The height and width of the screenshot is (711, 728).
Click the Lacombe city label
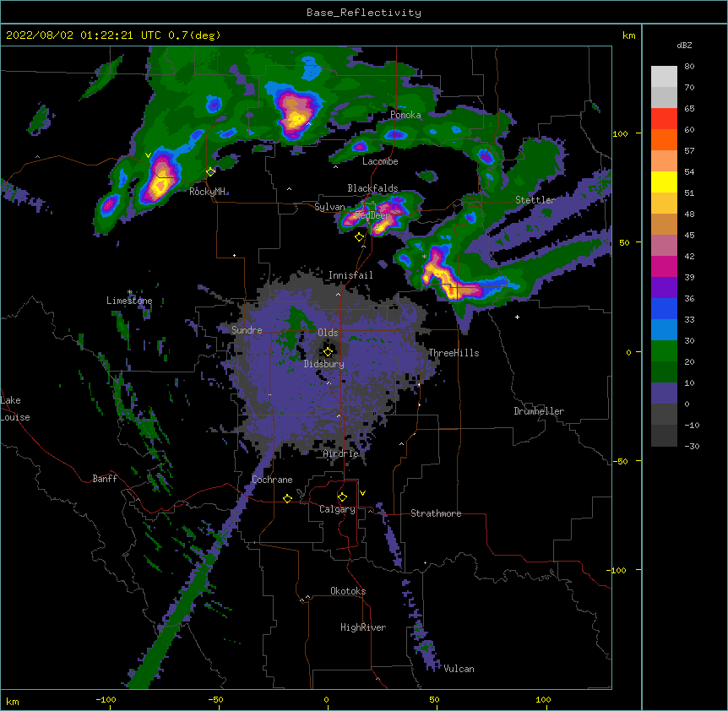coord(380,161)
